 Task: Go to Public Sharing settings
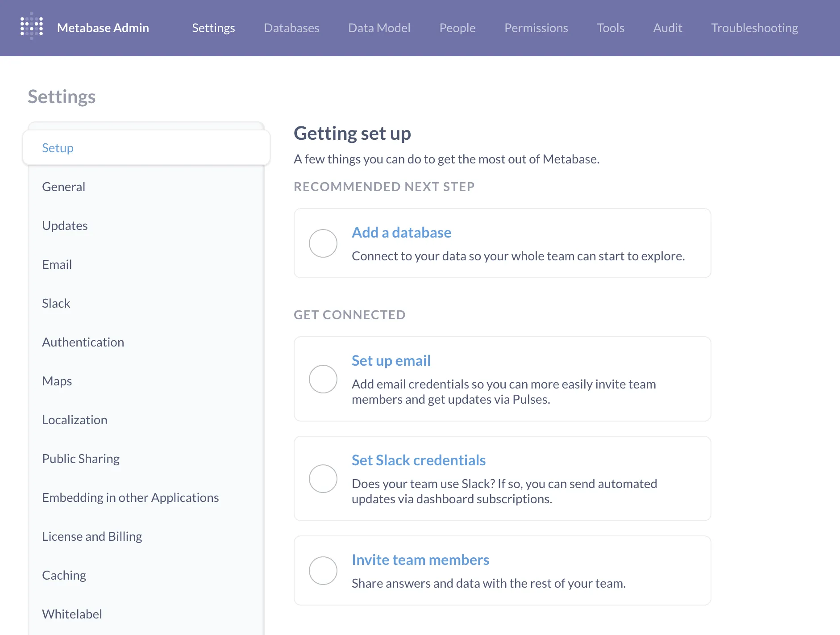[80, 459]
